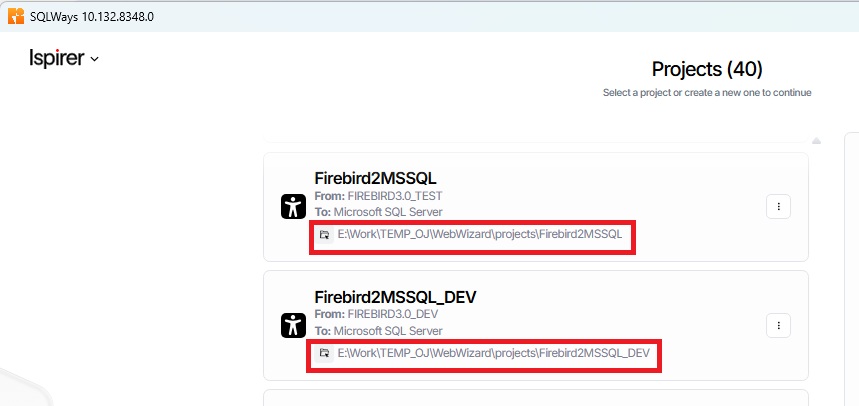Click the Ispirer logo text
This screenshot has width=859, height=406.
coord(57,58)
